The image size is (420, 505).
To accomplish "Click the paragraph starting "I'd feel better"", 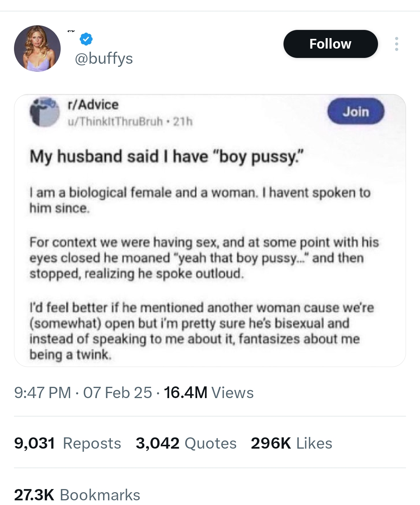I will click(201, 331).
